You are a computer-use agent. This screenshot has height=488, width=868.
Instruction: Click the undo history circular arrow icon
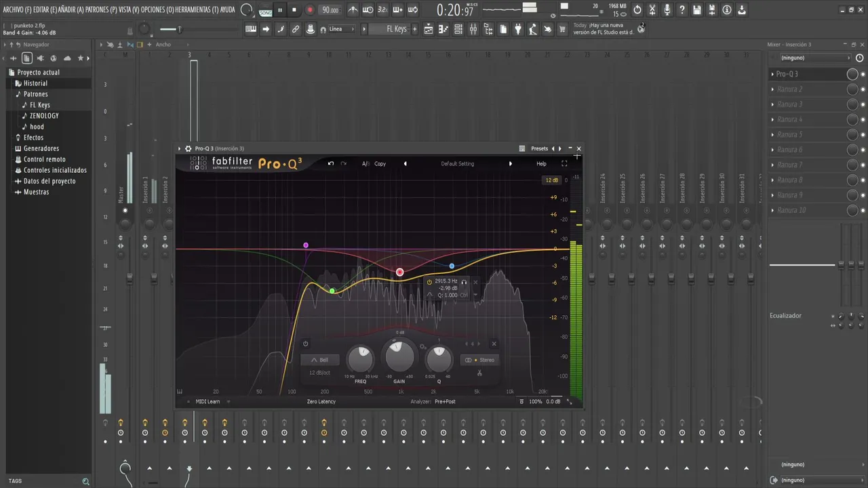pyautogui.click(x=637, y=10)
